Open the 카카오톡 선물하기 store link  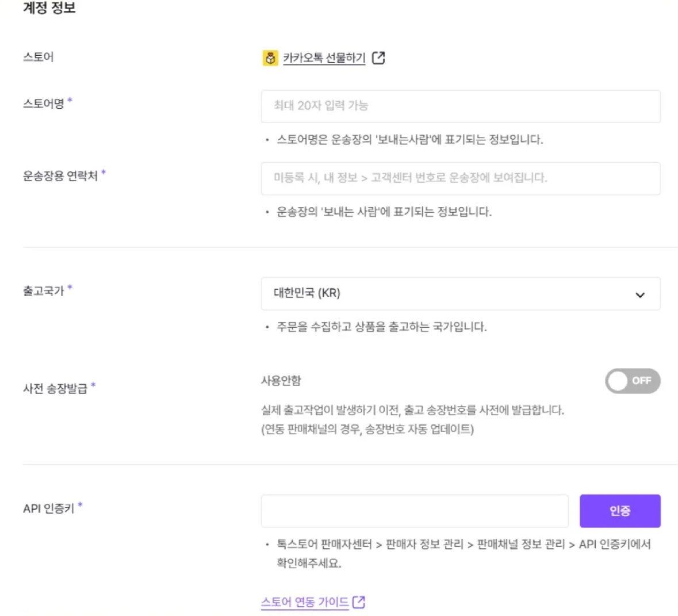click(x=324, y=58)
